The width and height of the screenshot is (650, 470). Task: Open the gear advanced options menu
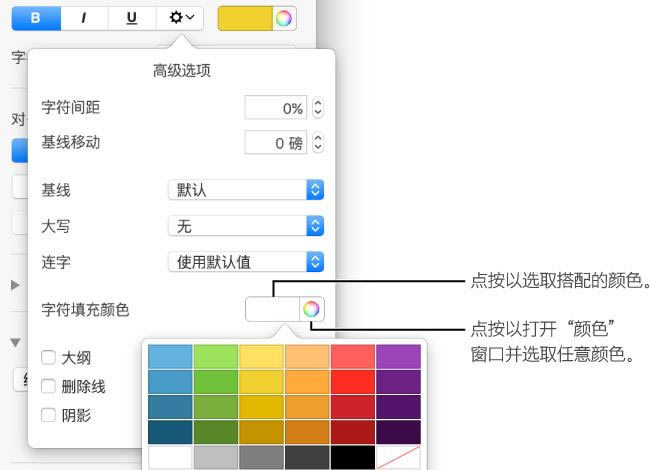coord(181,18)
